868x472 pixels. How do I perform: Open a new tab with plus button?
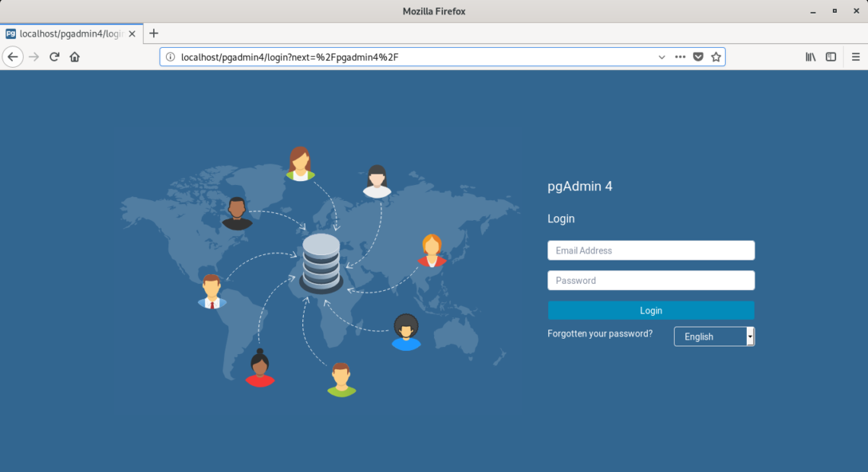[x=154, y=33]
